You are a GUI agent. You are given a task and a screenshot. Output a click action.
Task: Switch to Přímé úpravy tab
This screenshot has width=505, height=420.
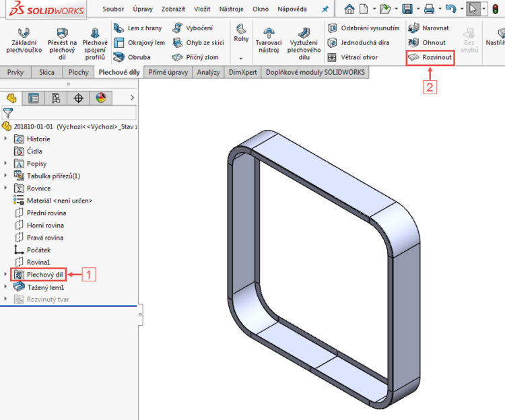click(x=168, y=73)
